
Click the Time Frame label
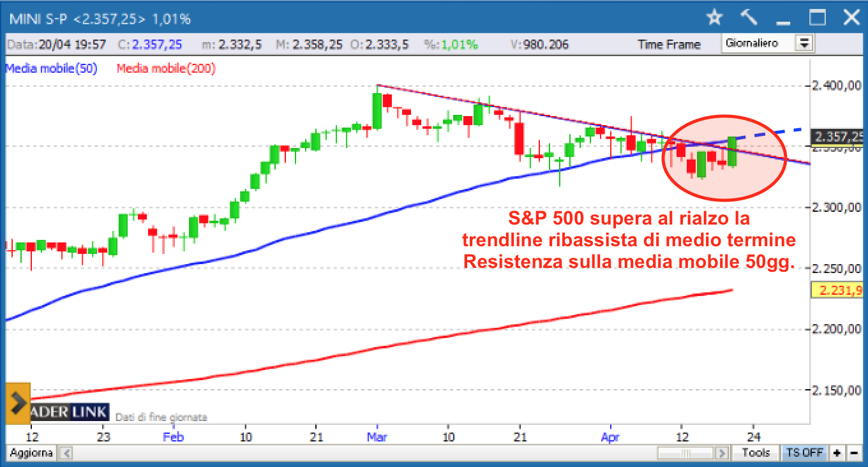(669, 45)
